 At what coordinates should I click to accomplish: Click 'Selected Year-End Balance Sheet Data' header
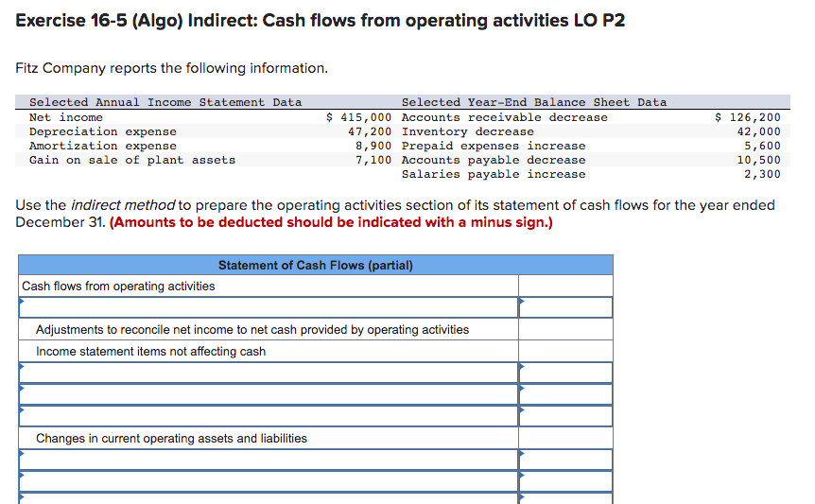(x=534, y=102)
